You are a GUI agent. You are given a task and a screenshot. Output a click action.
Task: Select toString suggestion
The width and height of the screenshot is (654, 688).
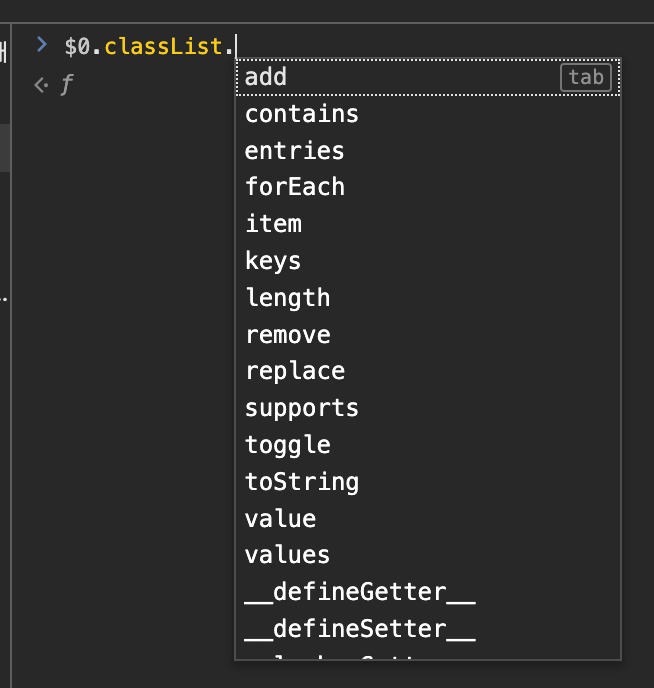click(428, 483)
